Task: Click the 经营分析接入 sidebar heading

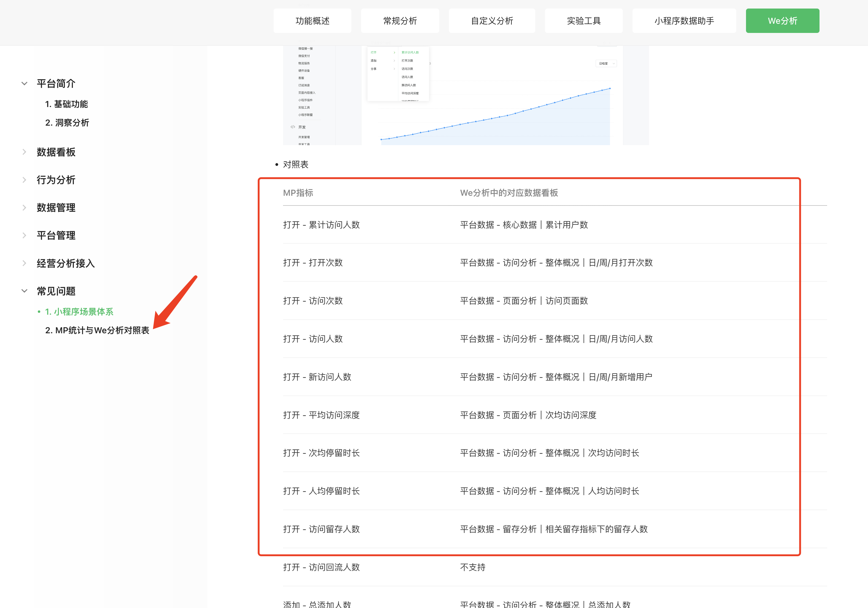Action: coord(66,263)
